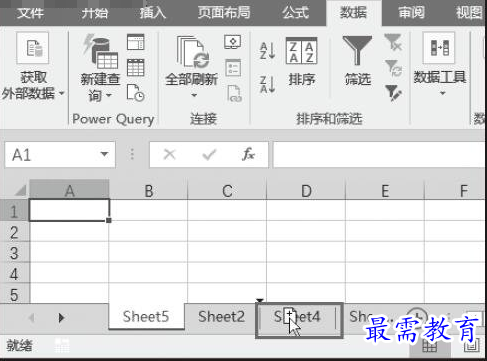Click the sheet scroll left arrow
The width and height of the screenshot is (487, 361).
coord(32,317)
